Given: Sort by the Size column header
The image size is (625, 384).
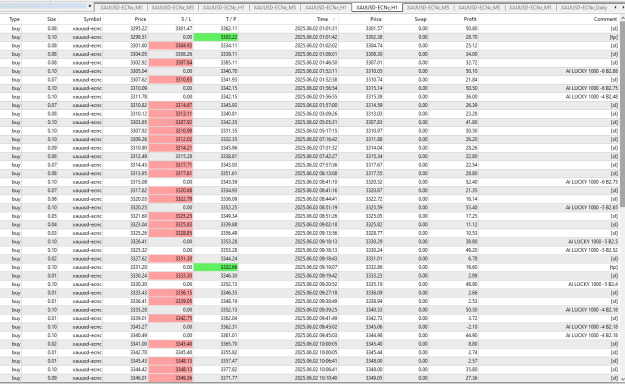Looking at the screenshot, I should click(x=51, y=19).
